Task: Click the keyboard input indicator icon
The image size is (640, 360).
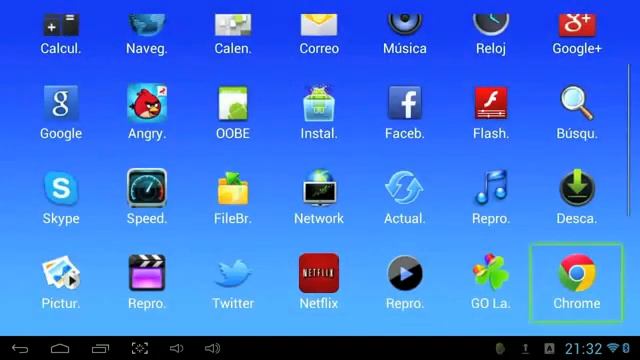Action: (549, 349)
